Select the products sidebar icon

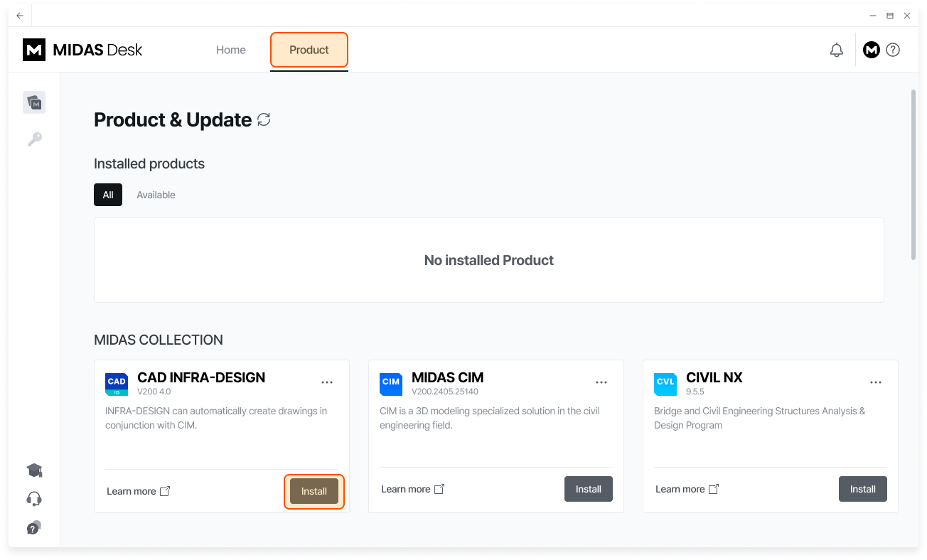point(34,103)
